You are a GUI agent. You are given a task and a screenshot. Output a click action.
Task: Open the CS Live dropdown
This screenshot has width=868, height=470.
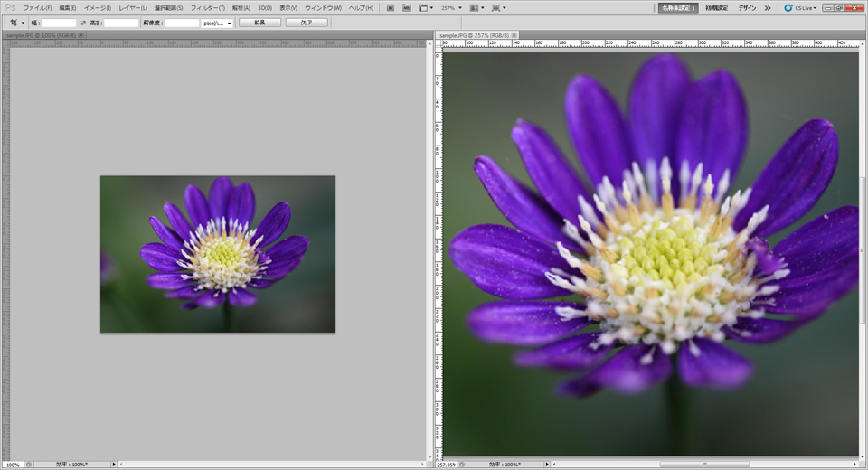point(800,8)
